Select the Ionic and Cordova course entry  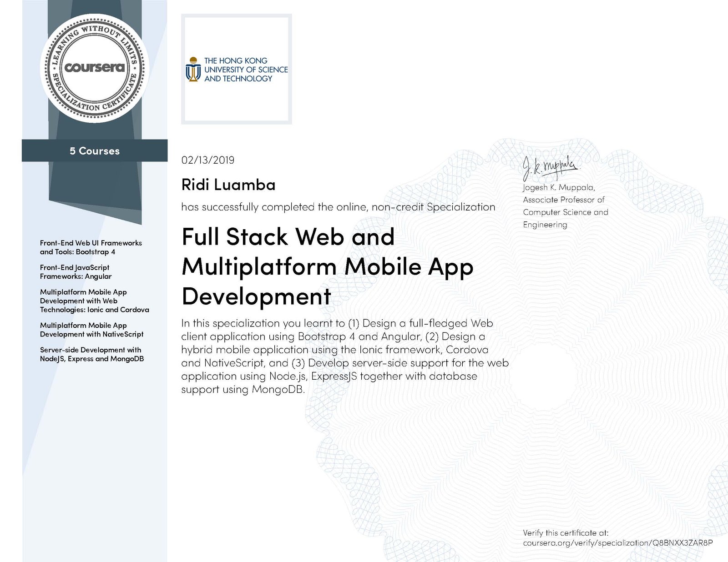tap(95, 301)
